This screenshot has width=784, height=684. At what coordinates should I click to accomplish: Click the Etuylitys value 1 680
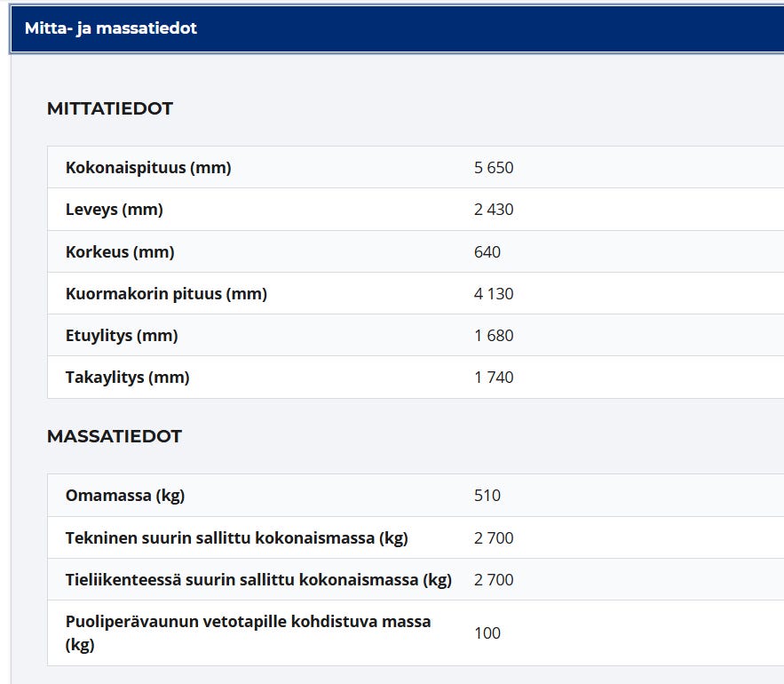click(x=494, y=336)
